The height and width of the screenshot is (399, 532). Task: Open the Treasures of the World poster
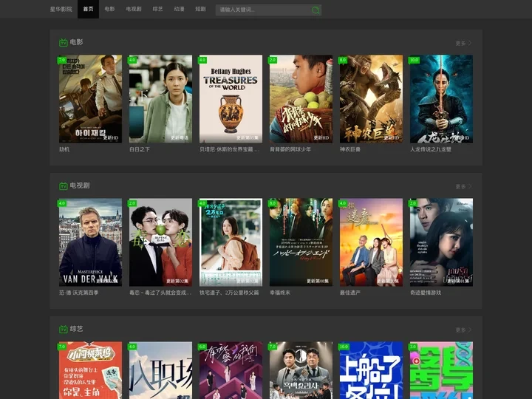(231, 99)
